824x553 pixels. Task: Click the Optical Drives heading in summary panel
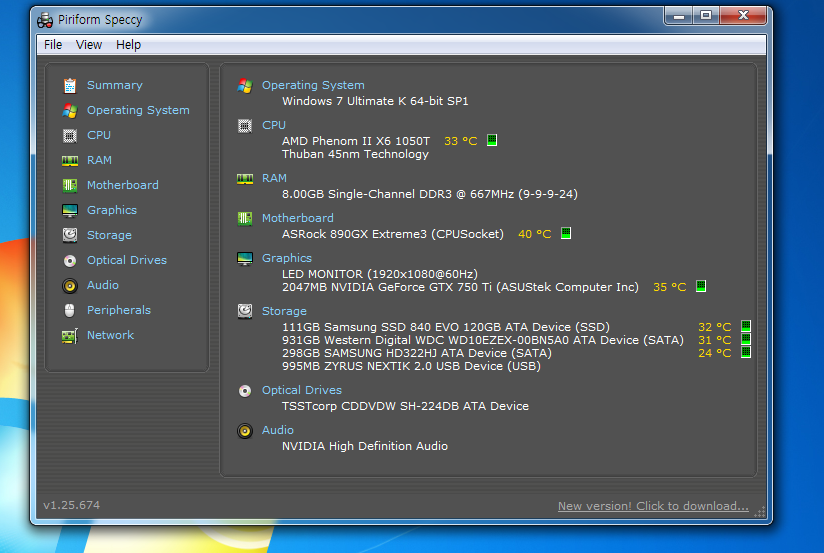(302, 390)
